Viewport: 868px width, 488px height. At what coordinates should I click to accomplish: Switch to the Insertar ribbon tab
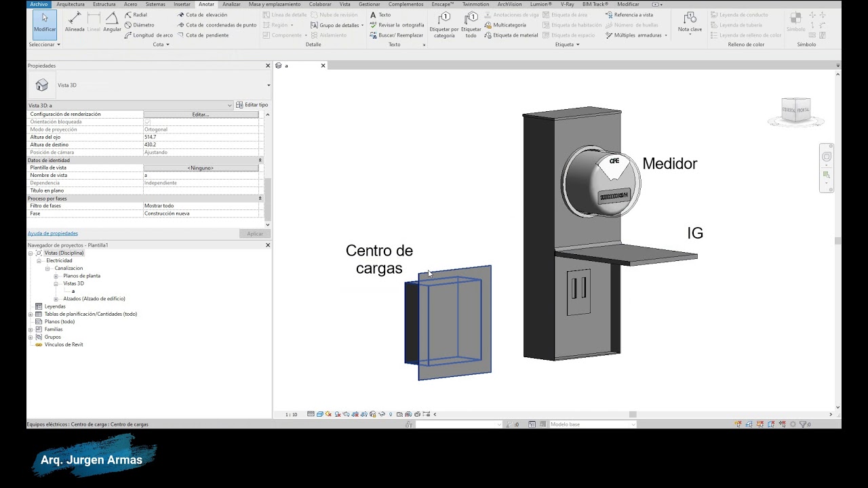coord(182,4)
